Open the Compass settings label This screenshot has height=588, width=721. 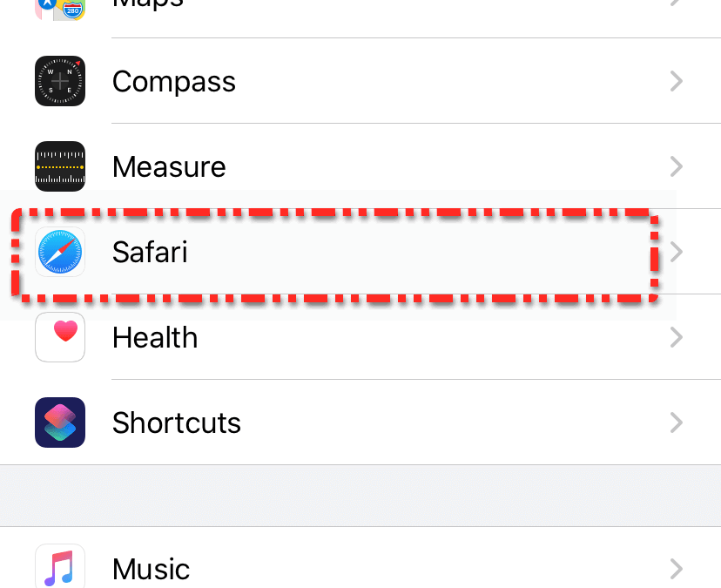(x=174, y=81)
